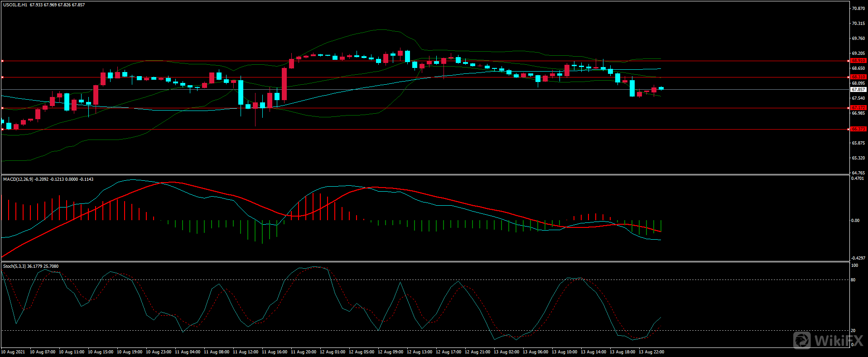The width and height of the screenshot is (868, 357).
Task: Click the Stochastic 80 level label
Action: click(853, 280)
